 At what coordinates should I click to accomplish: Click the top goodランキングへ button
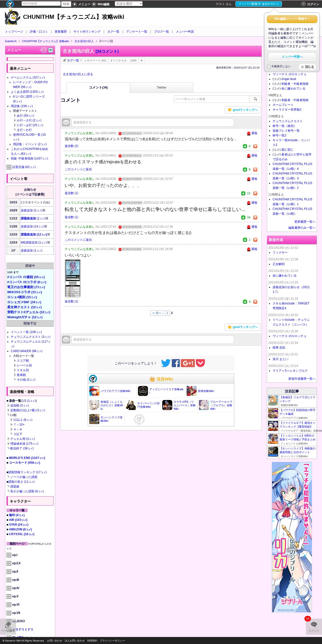pyautogui.click(x=243, y=110)
